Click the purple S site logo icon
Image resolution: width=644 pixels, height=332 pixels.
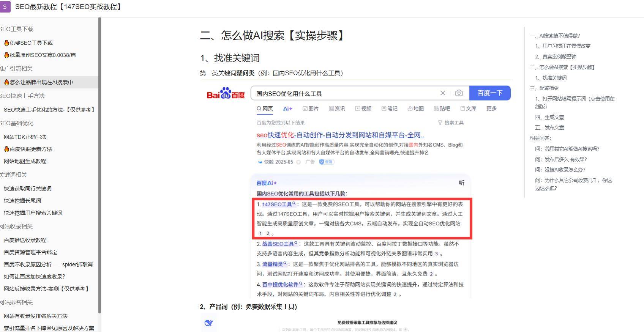5,6
